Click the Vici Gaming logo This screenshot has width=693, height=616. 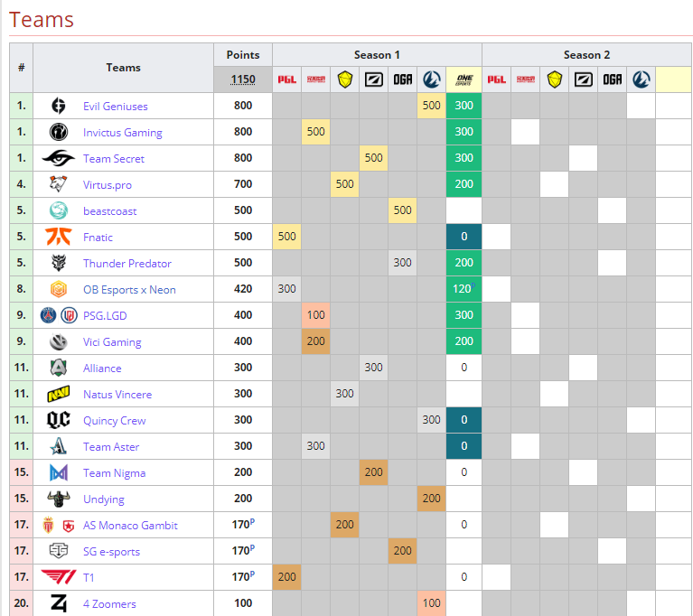click(58, 342)
